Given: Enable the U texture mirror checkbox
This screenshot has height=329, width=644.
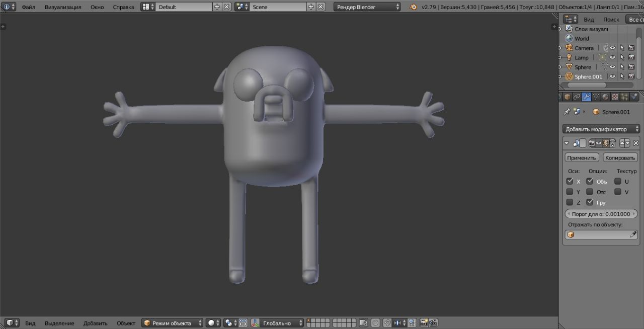Looking at the screenshot, I should click(618, 181).
